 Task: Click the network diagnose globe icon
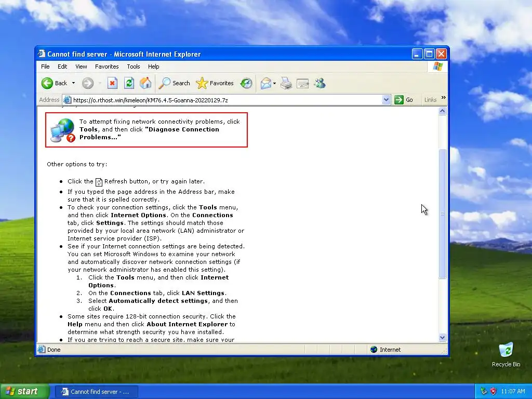coord(63,130)
